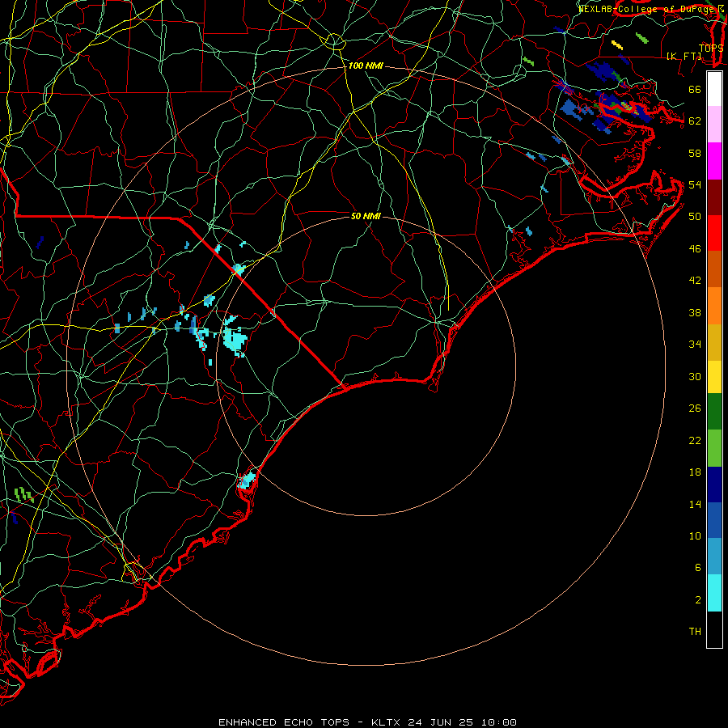Click the black TH threshold legend swatch
This screenshot has width=728, height=728.
click(714, 629)
